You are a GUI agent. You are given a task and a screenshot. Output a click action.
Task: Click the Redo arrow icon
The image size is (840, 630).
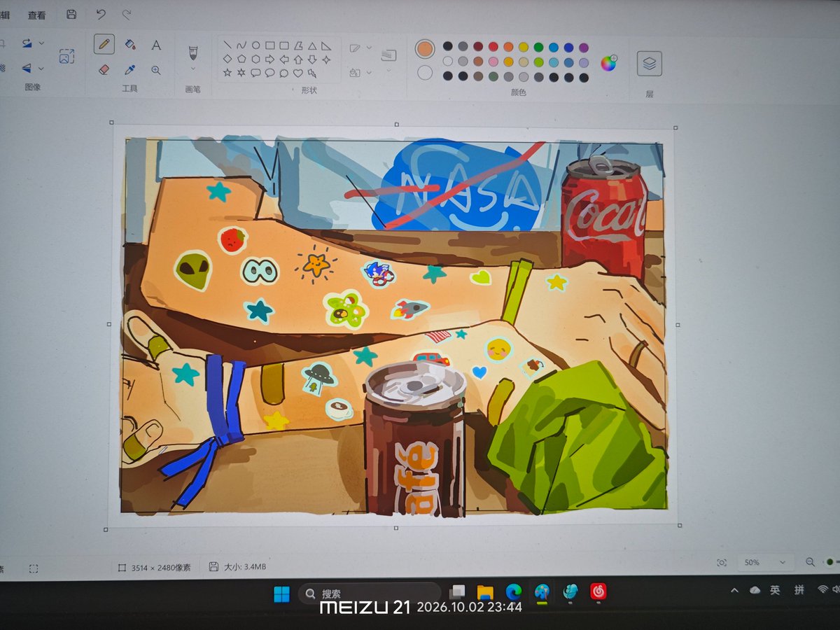click(127, 14)
